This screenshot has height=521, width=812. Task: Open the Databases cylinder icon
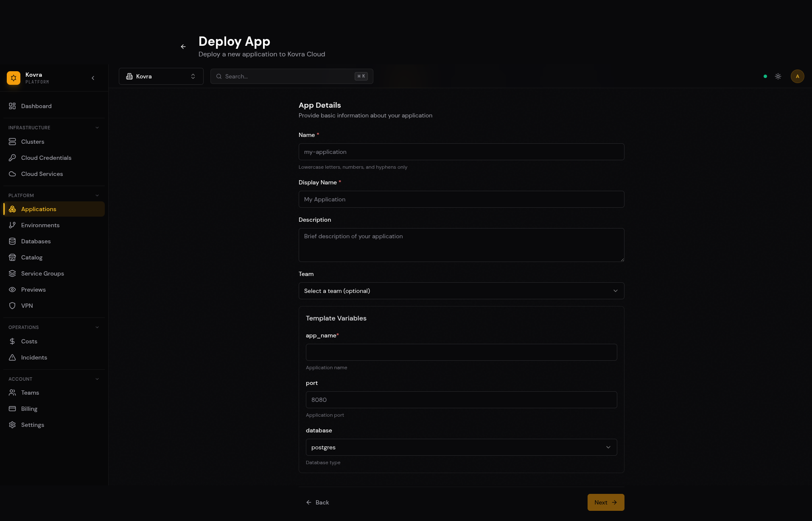(12, 241)
